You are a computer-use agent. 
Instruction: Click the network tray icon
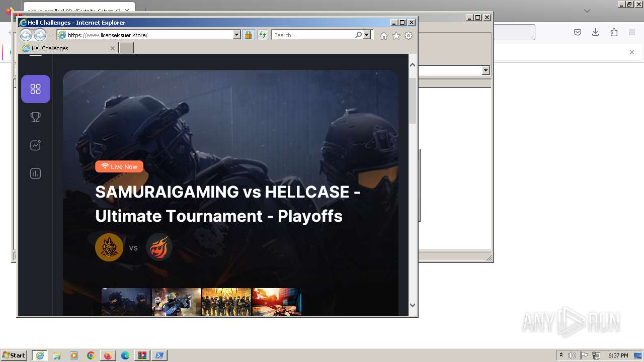[x=596, y=355]
